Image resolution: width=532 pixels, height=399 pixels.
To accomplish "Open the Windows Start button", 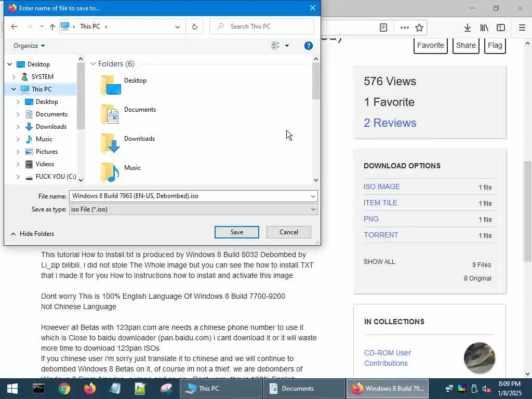I will click(x=12, y=389).
